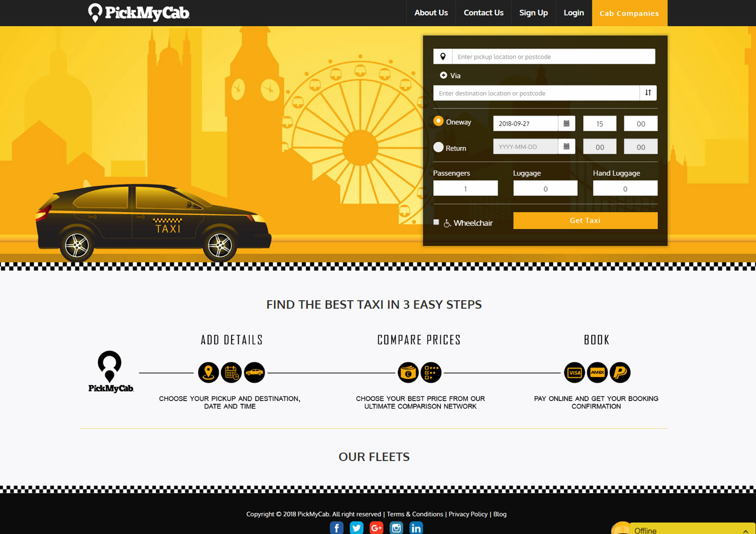The image size is (756, 534).
Task: Open the Google Plus page from footer
Action: [376, 528]
